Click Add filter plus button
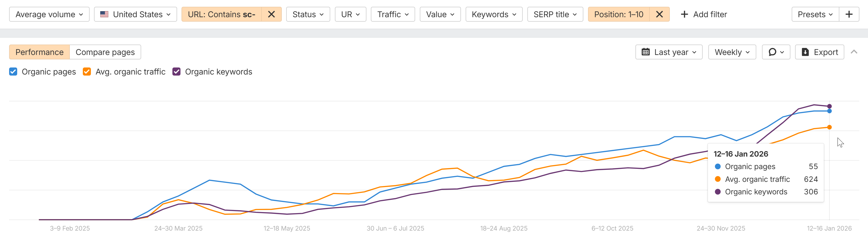Viewport: 868px width, 241px height. (x=704, y=15)
